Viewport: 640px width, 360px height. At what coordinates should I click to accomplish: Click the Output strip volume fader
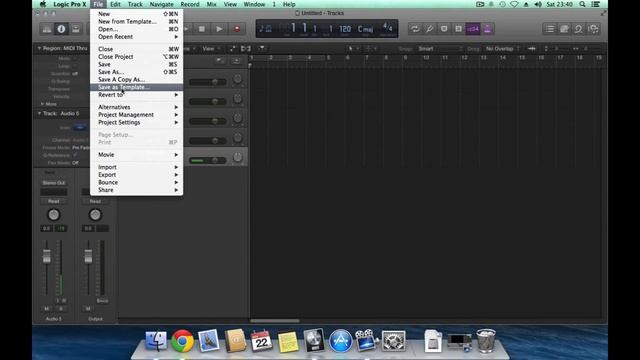point(88,256)
